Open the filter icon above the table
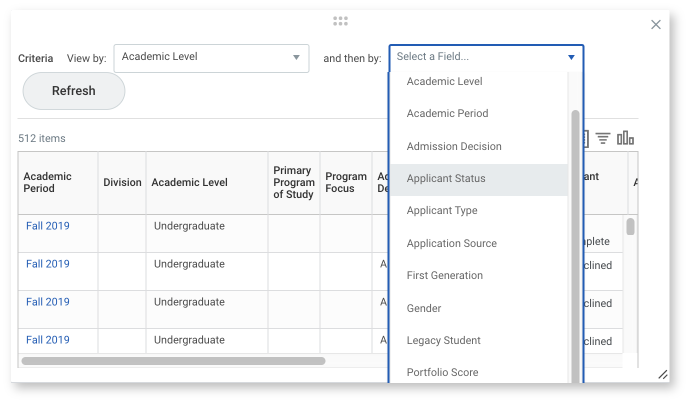This screenshot has height=403, width=689. pos(603,138)
